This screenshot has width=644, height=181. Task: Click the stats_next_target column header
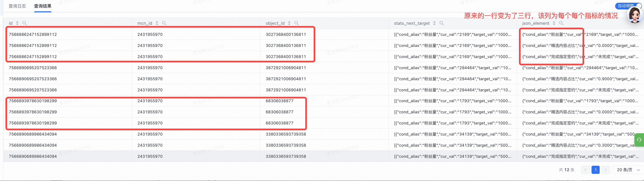pos(412,23)
